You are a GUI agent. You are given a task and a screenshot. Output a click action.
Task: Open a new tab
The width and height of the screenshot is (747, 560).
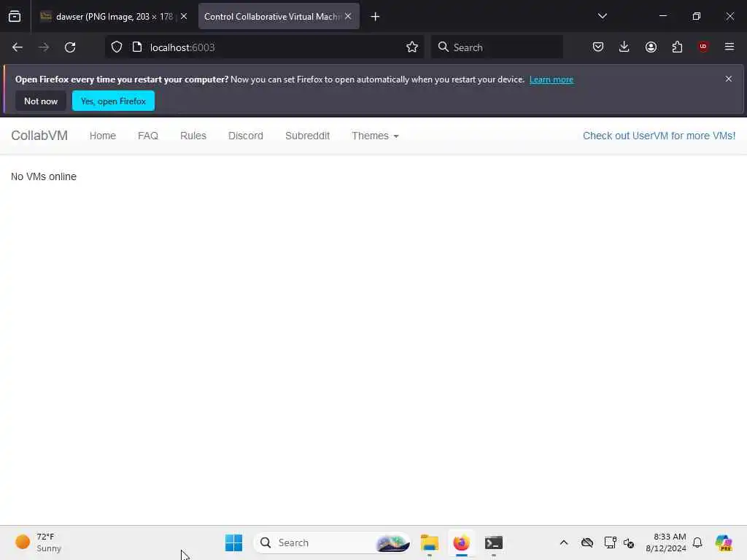(x=376, y=17)
